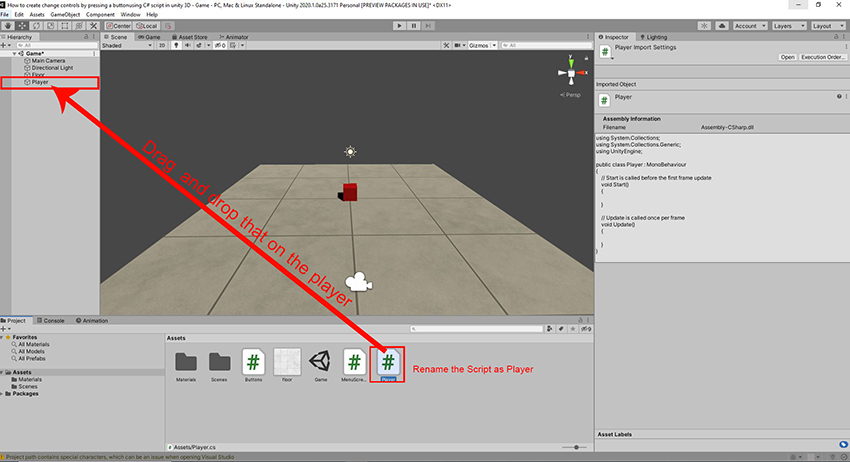Click the Execution Order button

pyautogui.click(x=822, y=57)
